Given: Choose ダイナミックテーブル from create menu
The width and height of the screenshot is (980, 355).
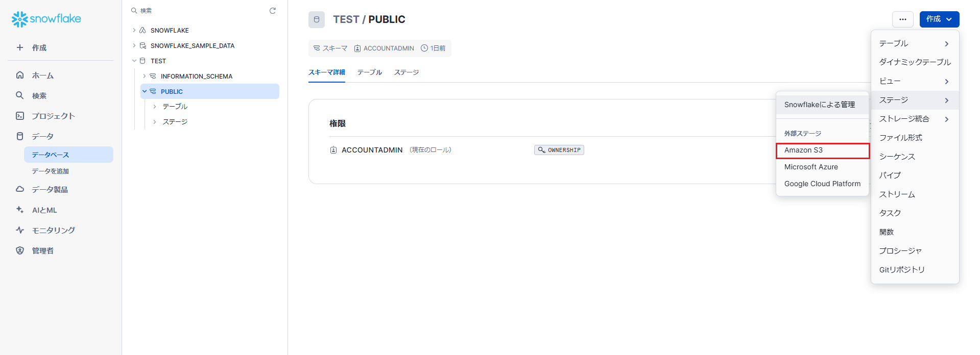Looking at the screenshot, I should 915,62.
